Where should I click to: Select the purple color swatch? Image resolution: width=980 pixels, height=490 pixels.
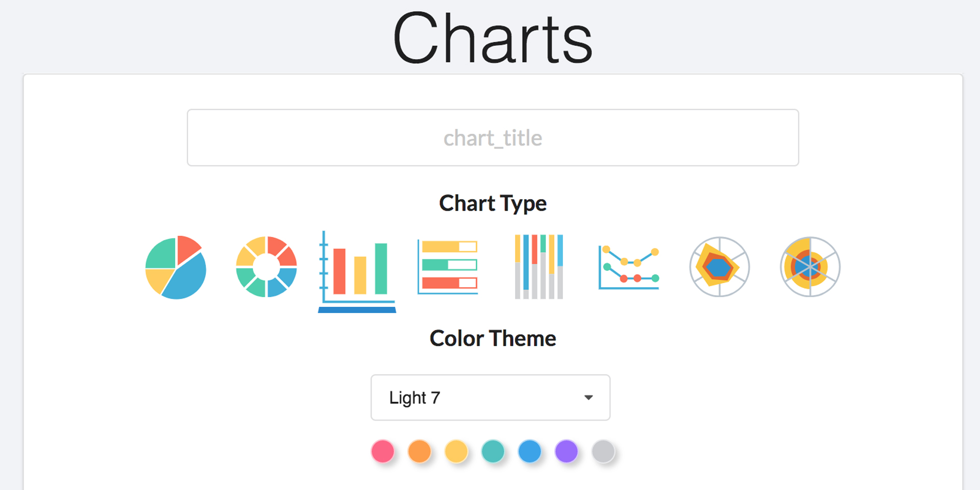(x=567, y=451)
